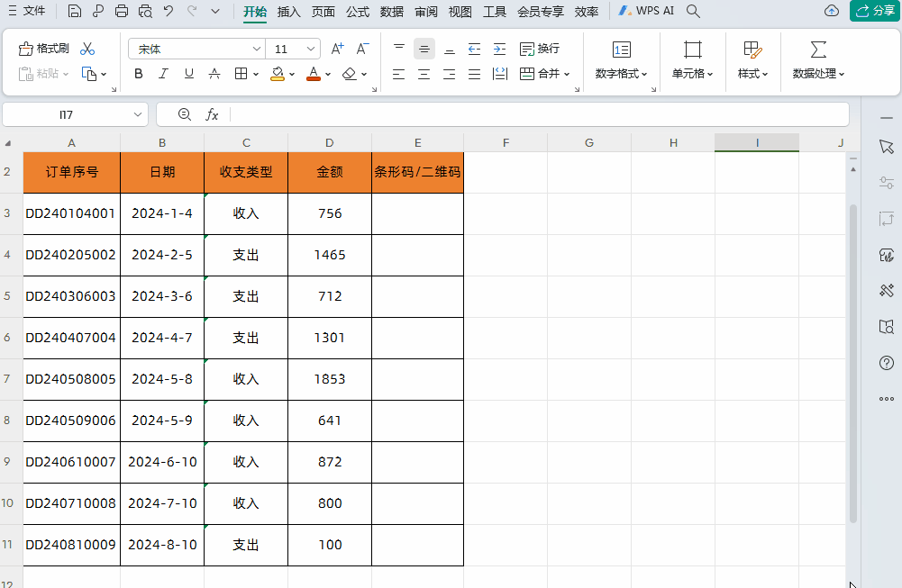The image size is (902, 588).
Task: Toggle vertical middle alignment
Action: click(x=424, y=49)
